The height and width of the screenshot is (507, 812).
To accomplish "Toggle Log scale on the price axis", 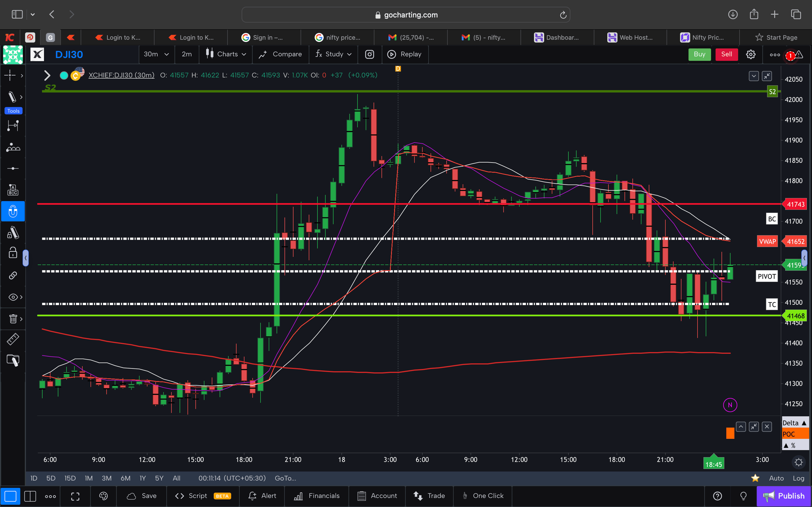I will click(799, 478).
